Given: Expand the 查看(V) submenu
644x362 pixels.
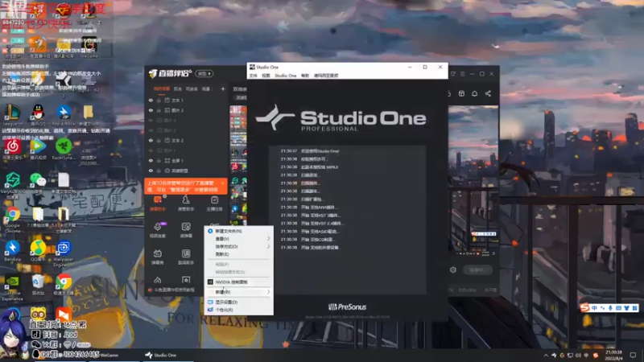Looking at the screenshot, I should tap(238, 239).
